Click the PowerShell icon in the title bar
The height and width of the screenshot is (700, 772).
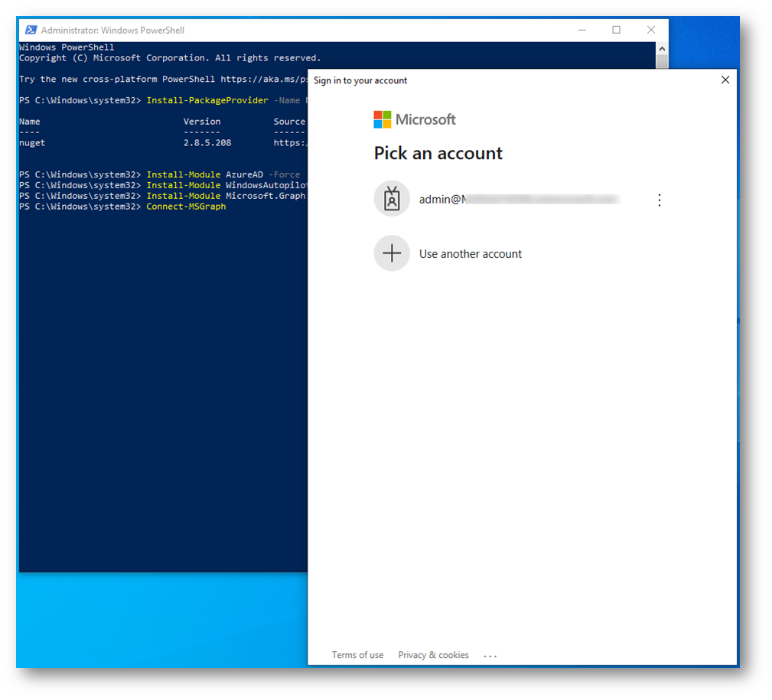pyautogui.click(x=31, y=30)
